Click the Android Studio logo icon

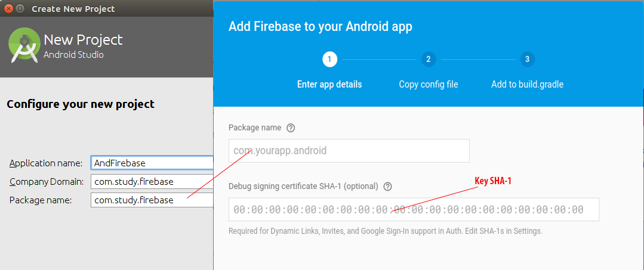[x=24, y=45]
